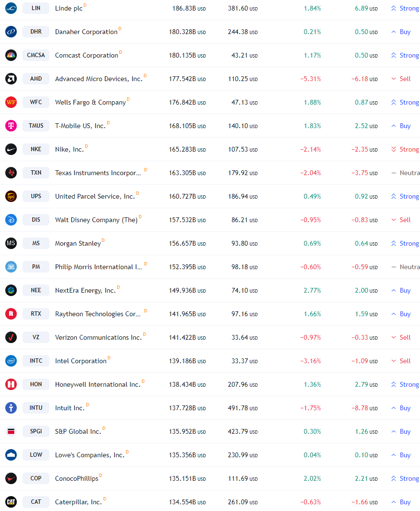Click the Texas Instruments logo icon
This screenshot has height=511, width=420.
(11, 173)
